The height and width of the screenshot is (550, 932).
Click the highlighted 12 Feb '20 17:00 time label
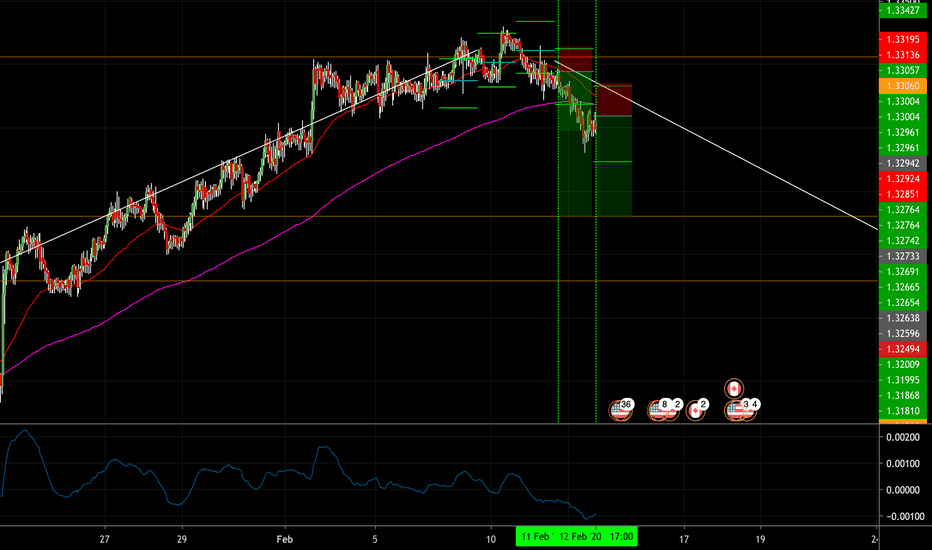coord(596,536)
